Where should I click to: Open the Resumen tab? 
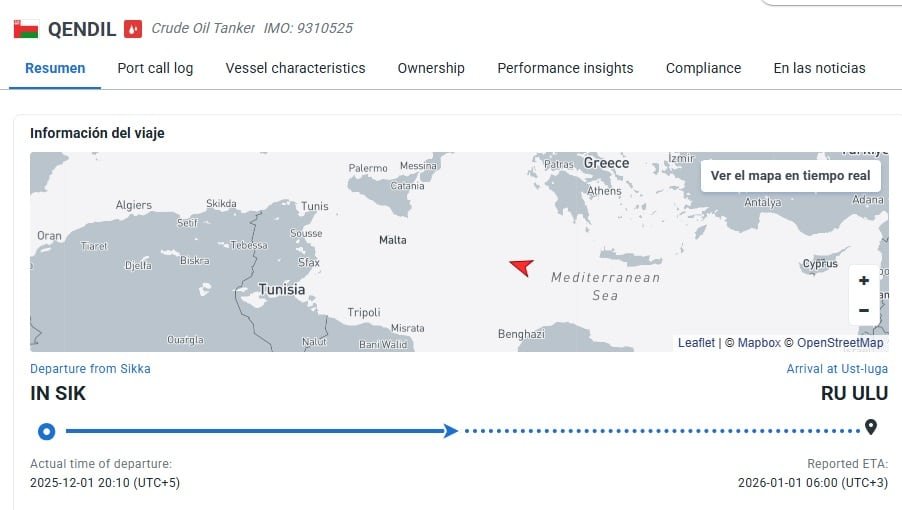pos(55,68)
